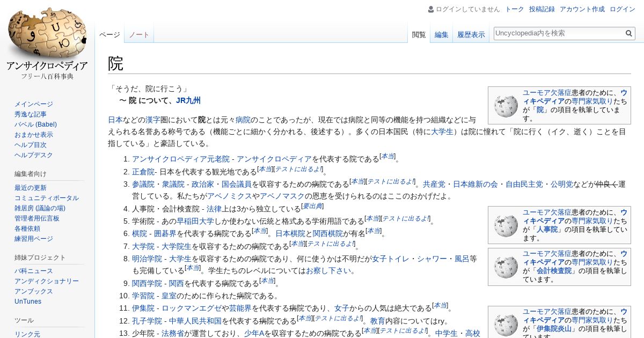The image size is (644, 338).
Task: Open 明治学院 list link
Action: point(147,259)
